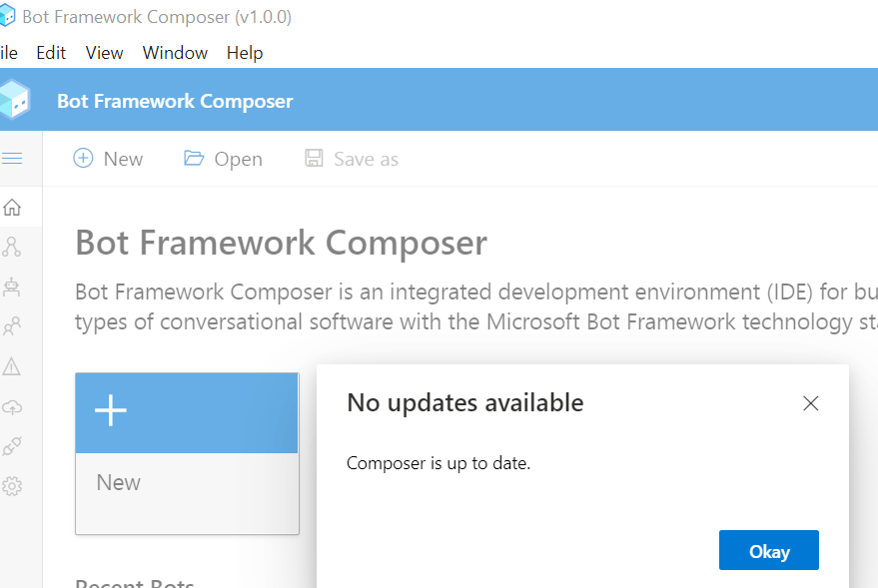Close the No updates available dialog
Viewport: 878px width, 588px height.
811,403
